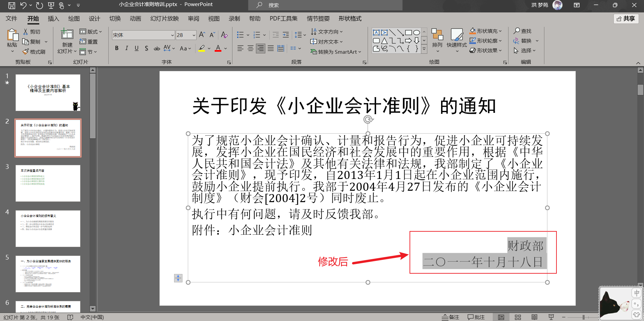Open Align Text (对齐文本) dropdown
644x321 pixels.
[327, 42]
